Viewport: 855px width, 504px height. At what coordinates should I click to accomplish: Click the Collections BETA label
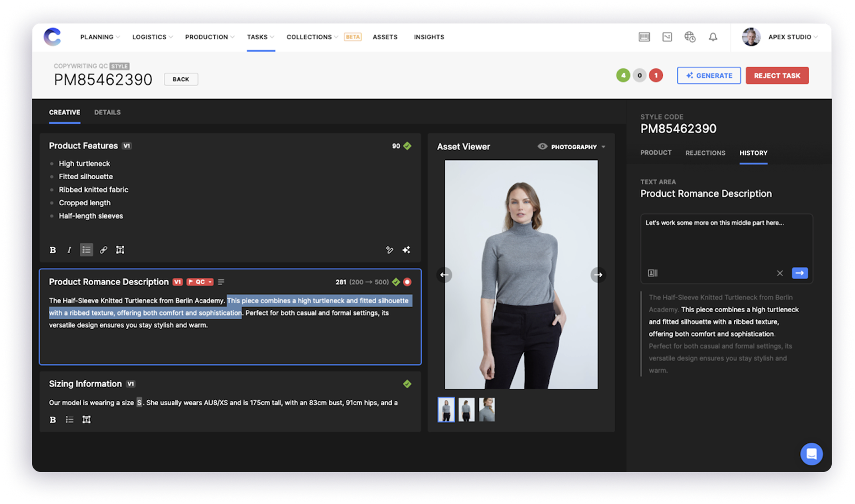(x=353, y=37)
